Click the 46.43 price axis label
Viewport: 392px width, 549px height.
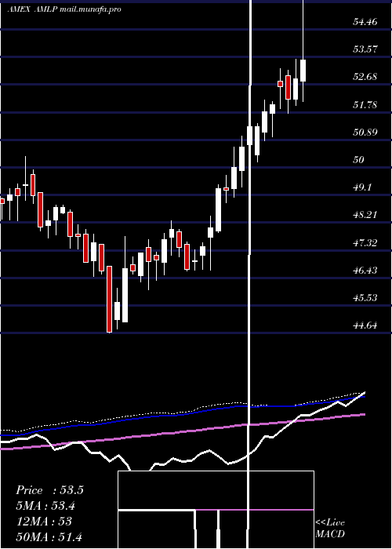point(365,271)
